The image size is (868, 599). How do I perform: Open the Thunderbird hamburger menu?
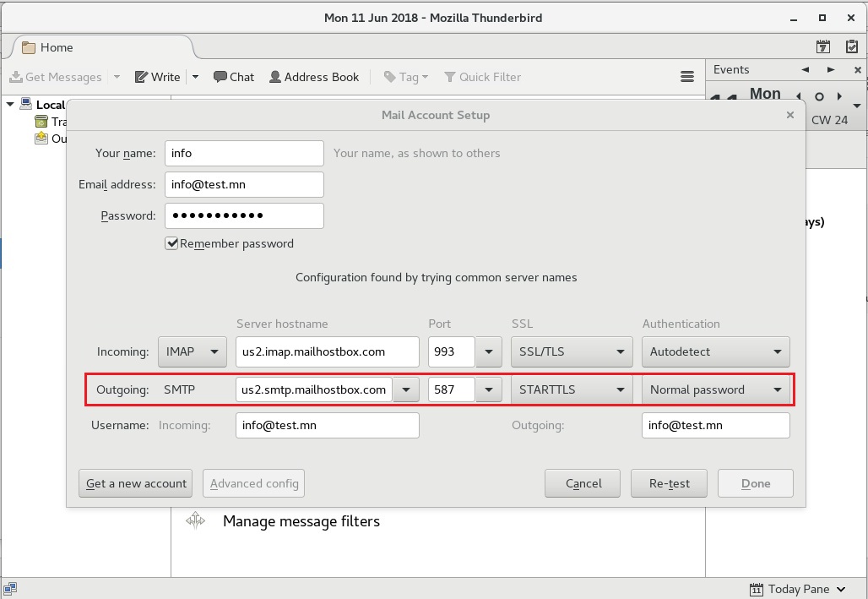687,77
